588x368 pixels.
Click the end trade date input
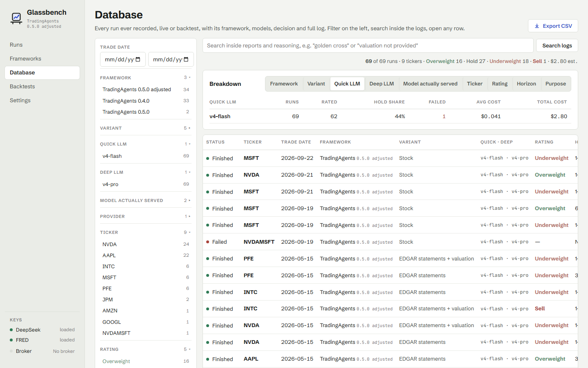coord(171,60)
